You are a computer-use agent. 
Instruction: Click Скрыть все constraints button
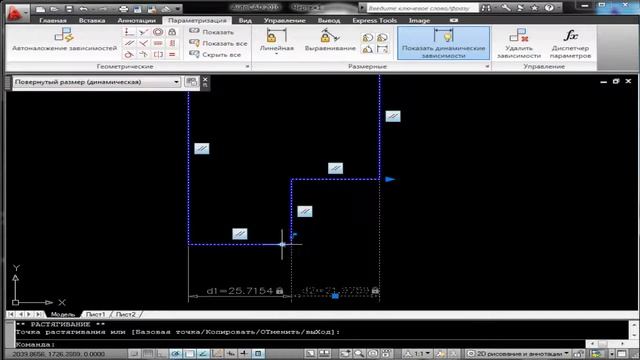click(x=215, y=54)
